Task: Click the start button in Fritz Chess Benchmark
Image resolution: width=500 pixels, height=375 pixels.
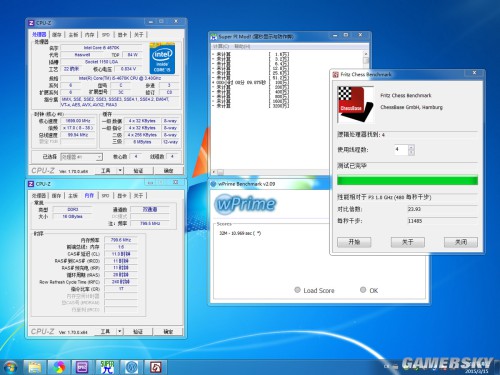Action: (354, 242)
